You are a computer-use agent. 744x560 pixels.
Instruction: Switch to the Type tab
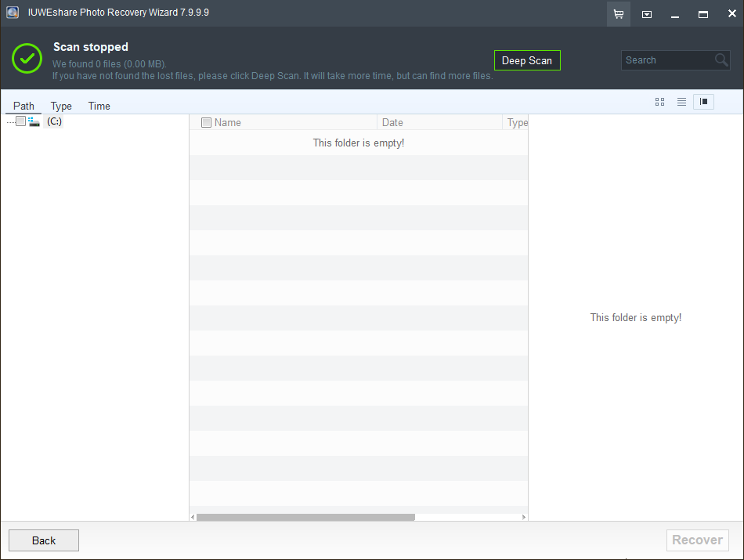61,106
